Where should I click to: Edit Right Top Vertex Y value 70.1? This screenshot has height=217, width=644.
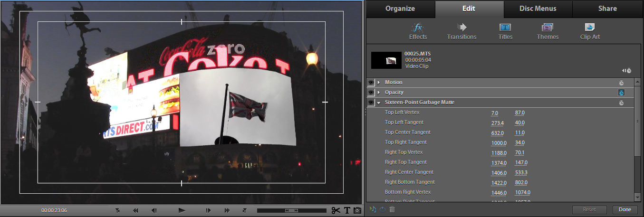520,153
